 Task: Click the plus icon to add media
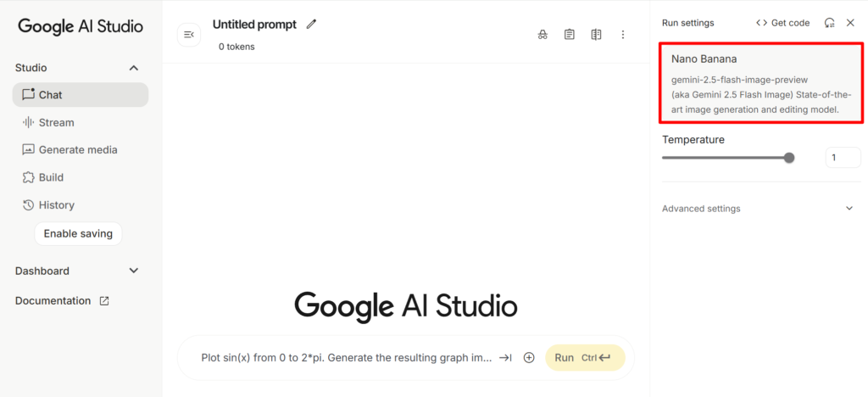tap(529, 358)
